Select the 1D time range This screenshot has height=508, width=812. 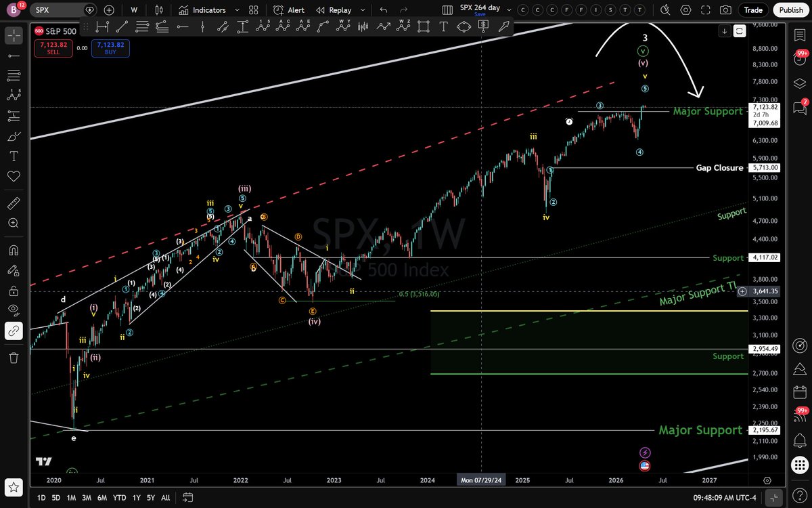[41, 498]
